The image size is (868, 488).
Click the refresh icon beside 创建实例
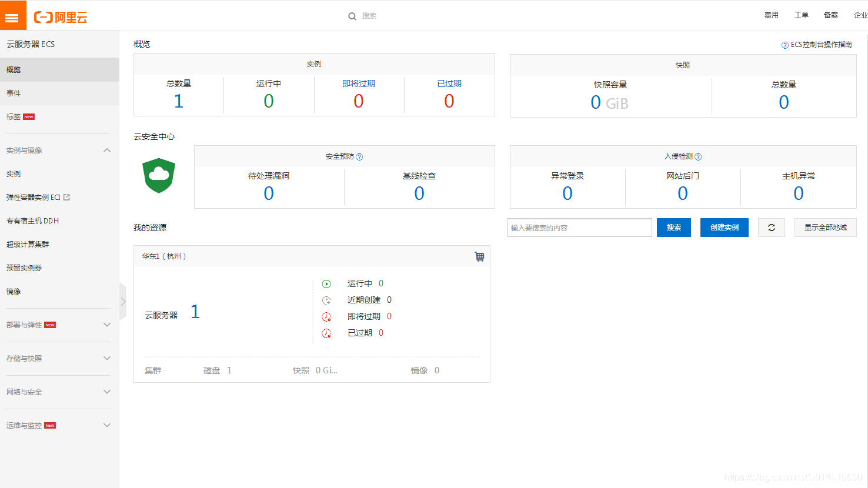pos(771,228)
